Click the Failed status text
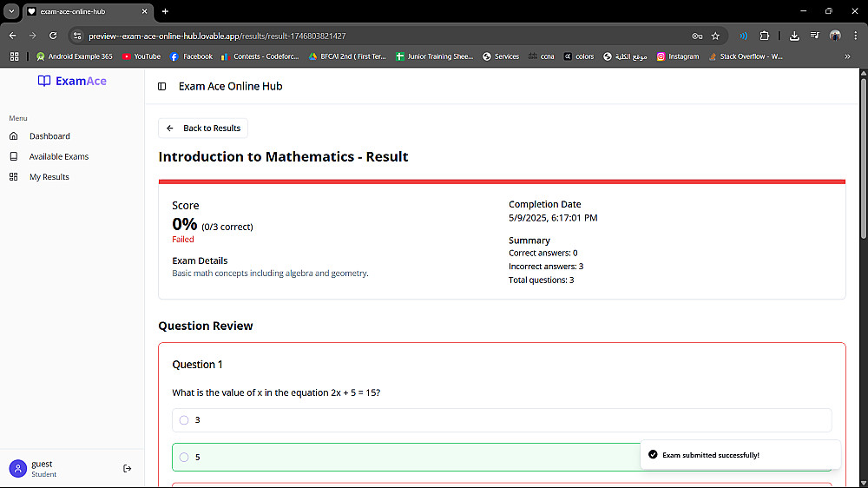Screen dimensions: 868x488 pyautogui.click(x=182, y=240)
